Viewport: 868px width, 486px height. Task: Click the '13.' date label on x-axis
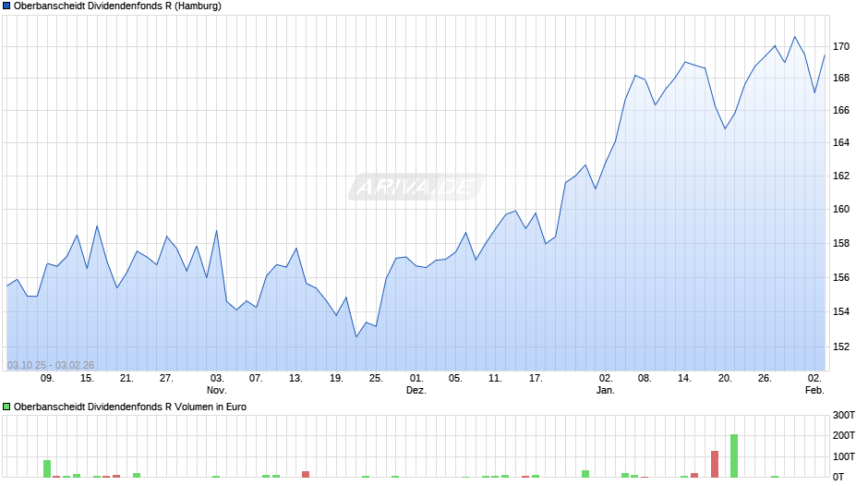(295, 379)
